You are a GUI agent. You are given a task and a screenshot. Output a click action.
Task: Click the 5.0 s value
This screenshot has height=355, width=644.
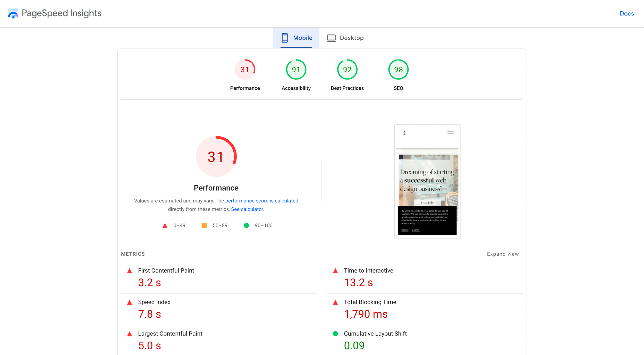(x=149, y=346)
